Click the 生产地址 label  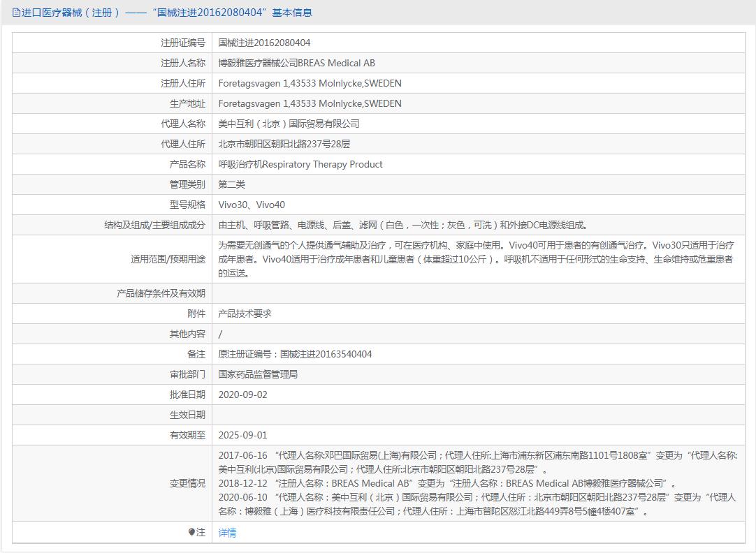pyautogui.click(x=187, y=103)
